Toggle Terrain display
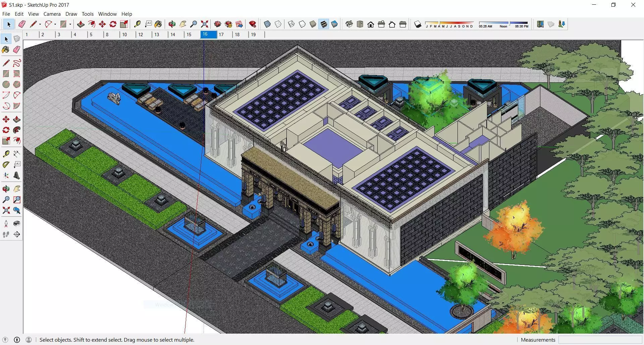The image size is (644, 345). point(551,24)
